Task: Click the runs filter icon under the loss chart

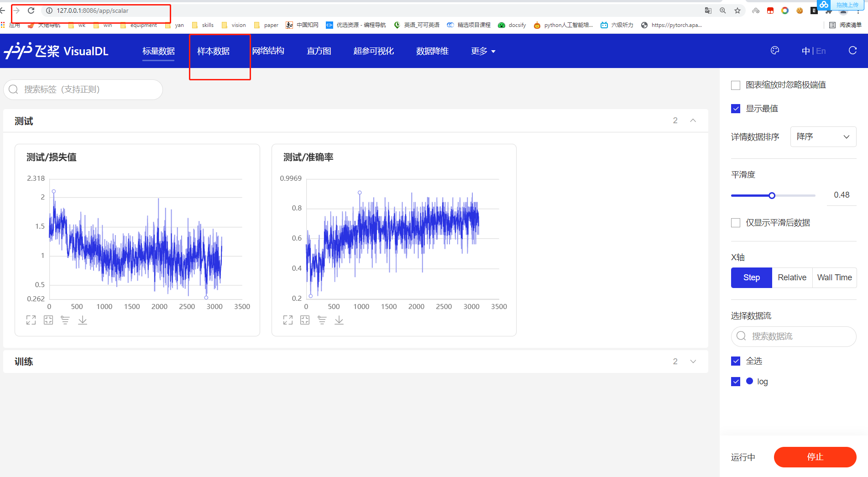Action: tap(65, 320)
